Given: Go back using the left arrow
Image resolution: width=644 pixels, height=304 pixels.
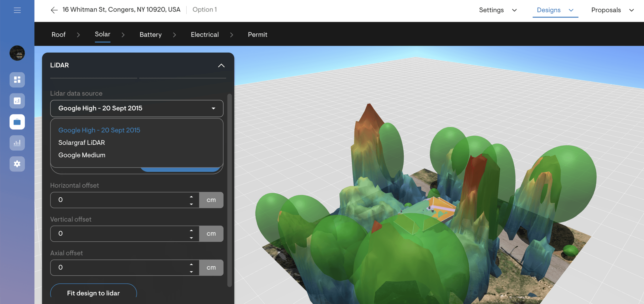Looking at the screenshot, I should point(54,10).
